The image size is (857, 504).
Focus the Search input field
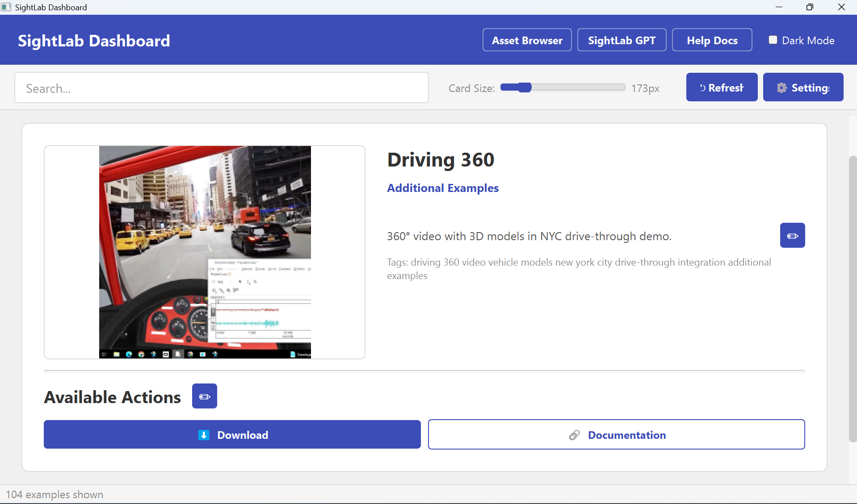pos(222,88)
